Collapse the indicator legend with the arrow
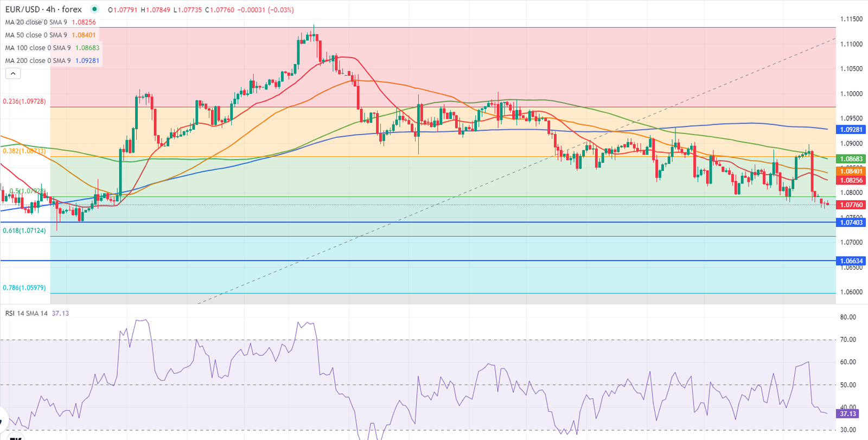This screenshot has width=868, height=440. tap(12, 73)
